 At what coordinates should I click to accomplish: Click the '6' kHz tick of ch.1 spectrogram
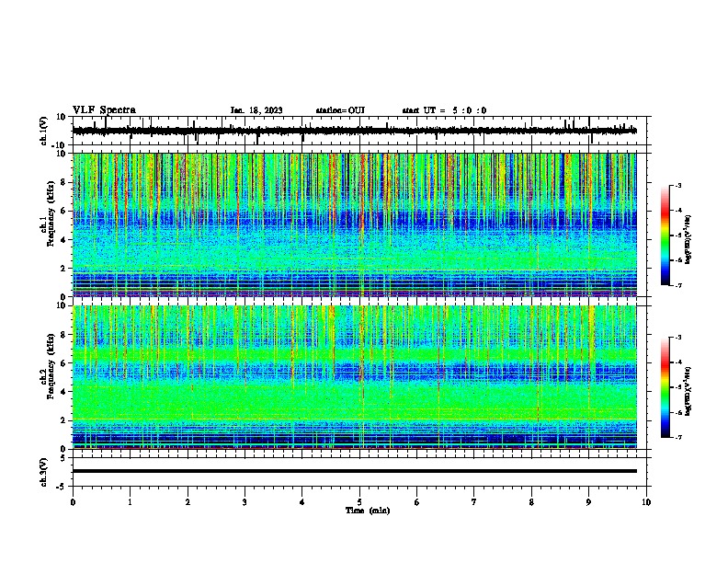pos(63,212)
